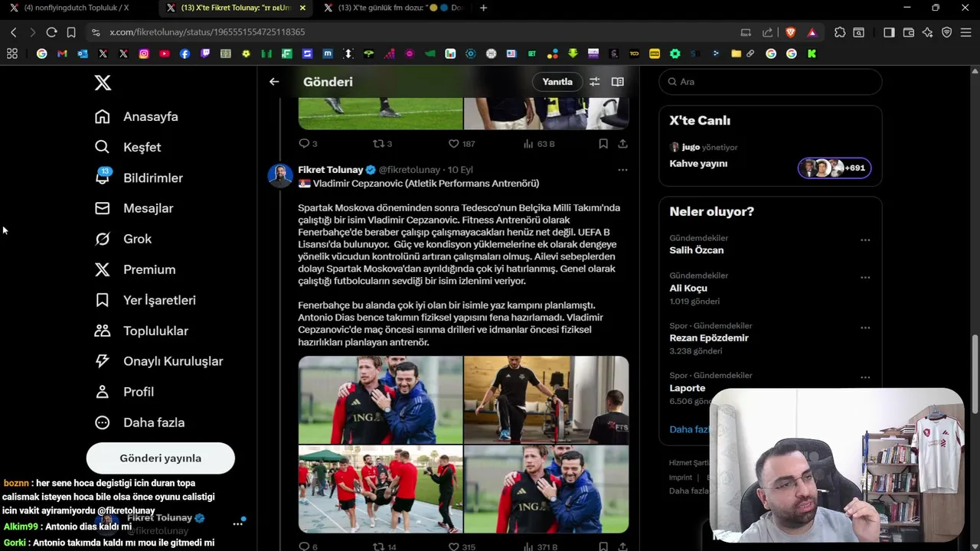Open reader view book icon
This screenshot has height=551, width=980.
click(618, 82)
